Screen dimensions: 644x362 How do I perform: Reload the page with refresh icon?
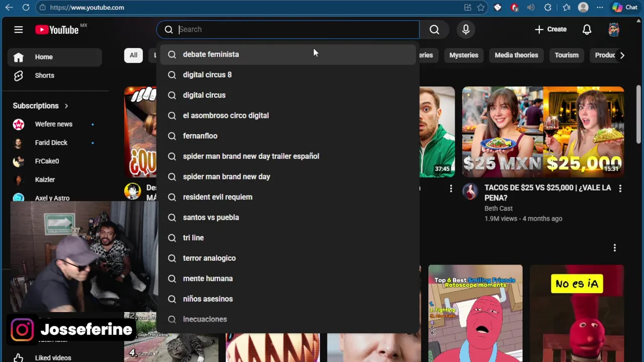pyautogui.click(x=26, y=8)
